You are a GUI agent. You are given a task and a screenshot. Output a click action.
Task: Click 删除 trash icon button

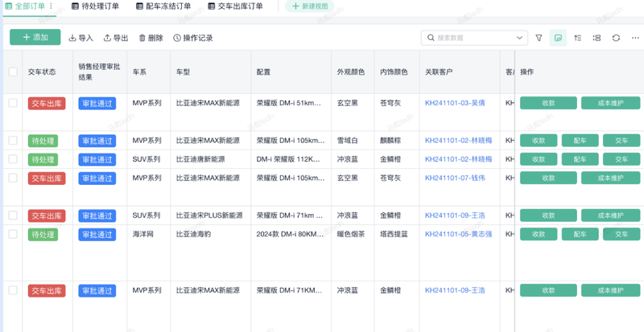pyautogui.click(x=151, y=38)
